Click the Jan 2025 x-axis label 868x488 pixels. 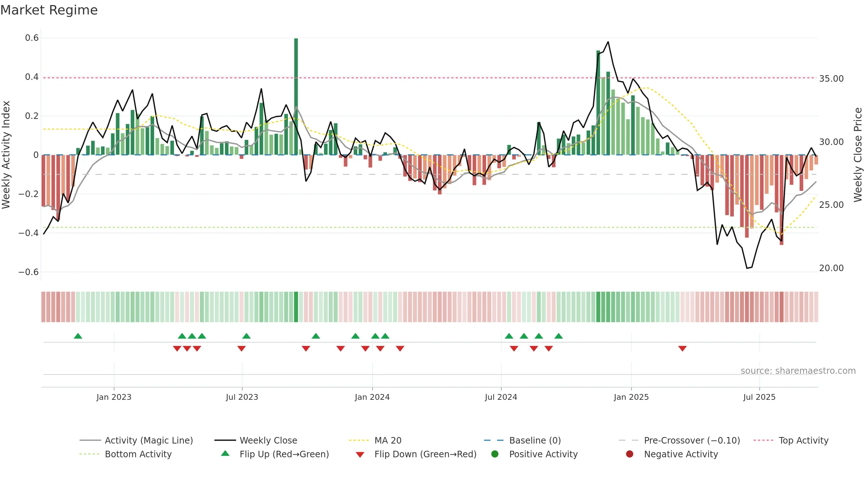pyautogui.click(x=631, y=397)
